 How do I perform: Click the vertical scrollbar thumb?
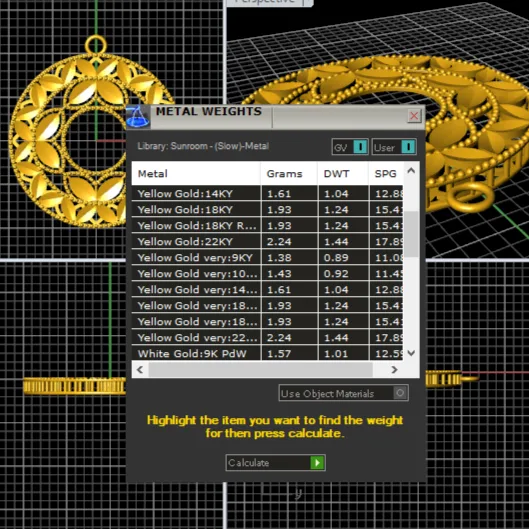(411, 234)
